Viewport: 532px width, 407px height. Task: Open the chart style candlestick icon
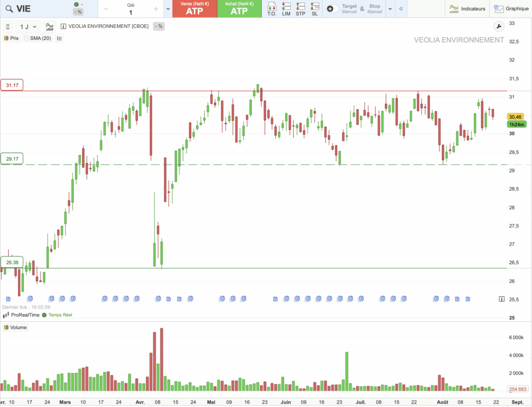tap(49, 26)
